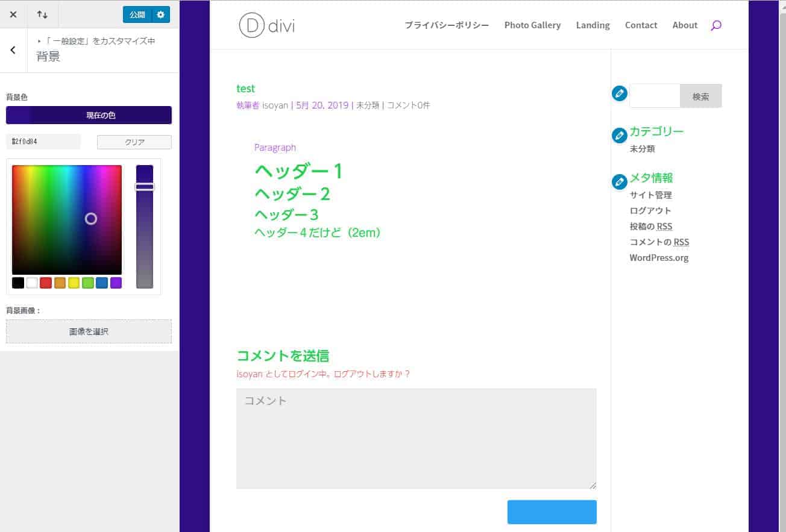786x532 pixels.
Task: Click pencil icon beside メタ情報 widget
Action: [619, 182]
